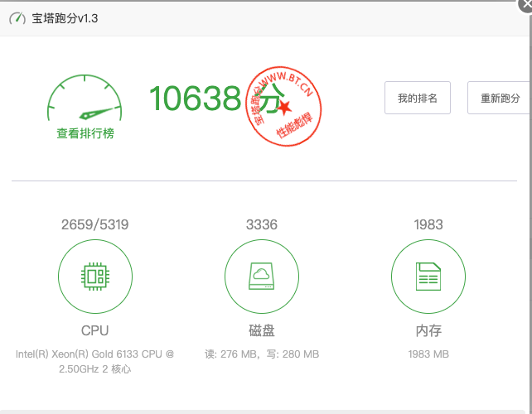This screenshot has width=532, height=414.
Task: Click the 我的排名 button
Action: [x=418, y=98]
